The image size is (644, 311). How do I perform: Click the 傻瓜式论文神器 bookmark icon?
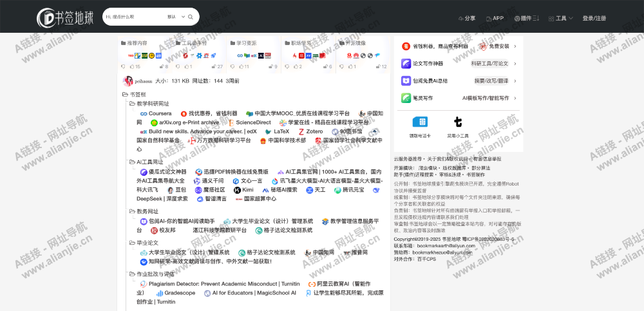[x=144, y=172]
